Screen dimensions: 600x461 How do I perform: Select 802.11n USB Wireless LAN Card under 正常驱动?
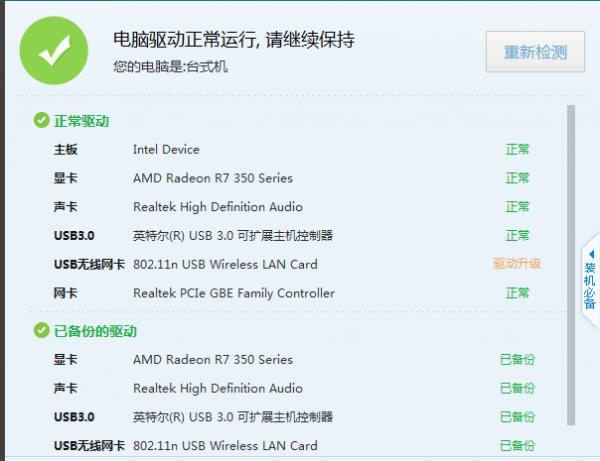click(x=225, y=264)
